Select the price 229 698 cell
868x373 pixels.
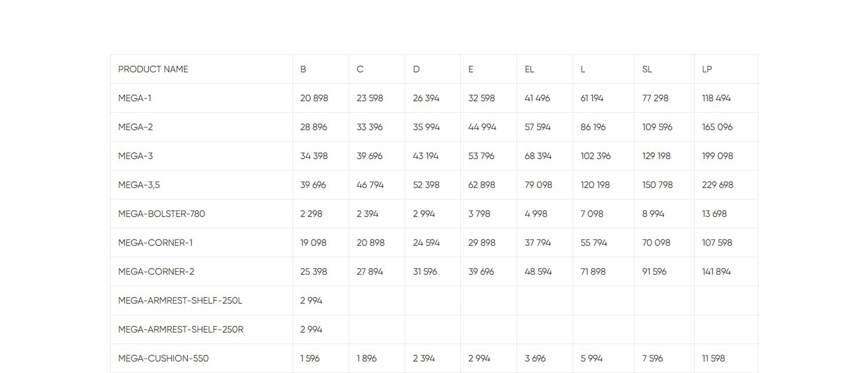click(x=717, y=185)
